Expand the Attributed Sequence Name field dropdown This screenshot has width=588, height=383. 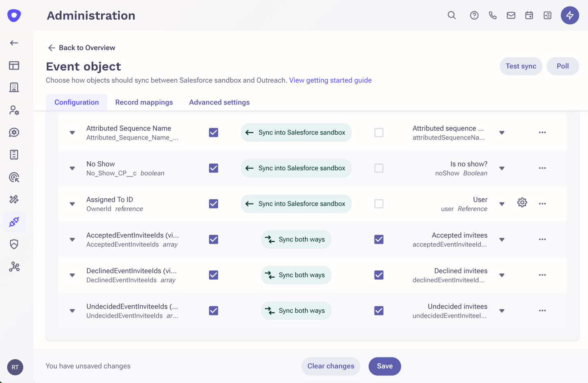(x=72, y=133)
